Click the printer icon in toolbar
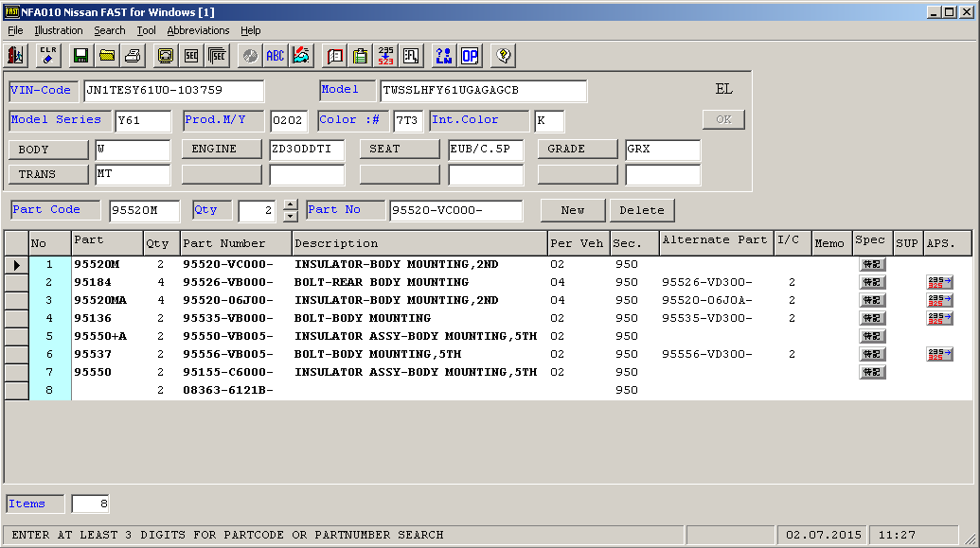The height and width of the screenshot is (548, 980). [x=134, y=56]
